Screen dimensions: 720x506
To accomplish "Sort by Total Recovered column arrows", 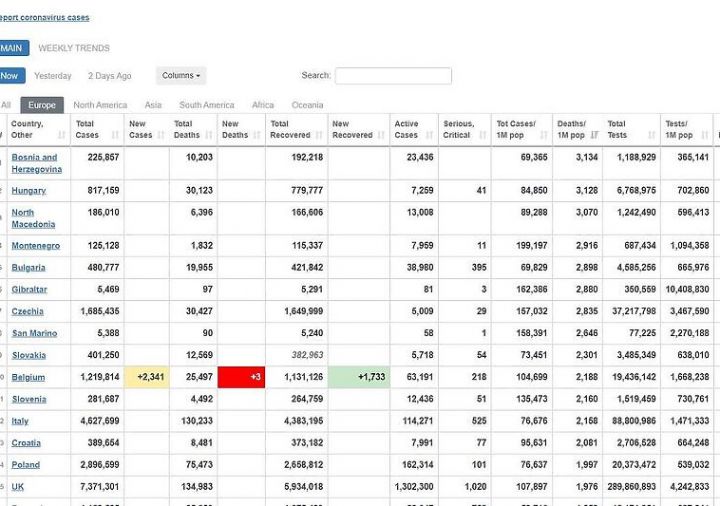I will tap(319, 135).
